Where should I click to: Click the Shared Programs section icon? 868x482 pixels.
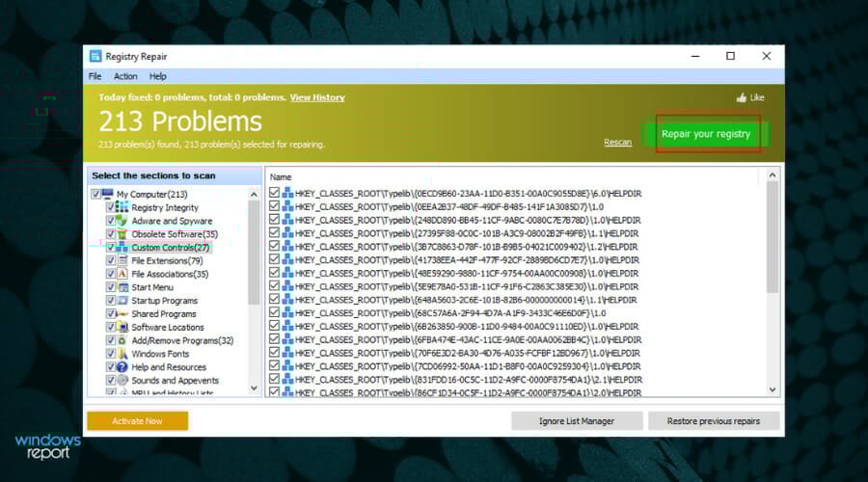tap(122, 313)
